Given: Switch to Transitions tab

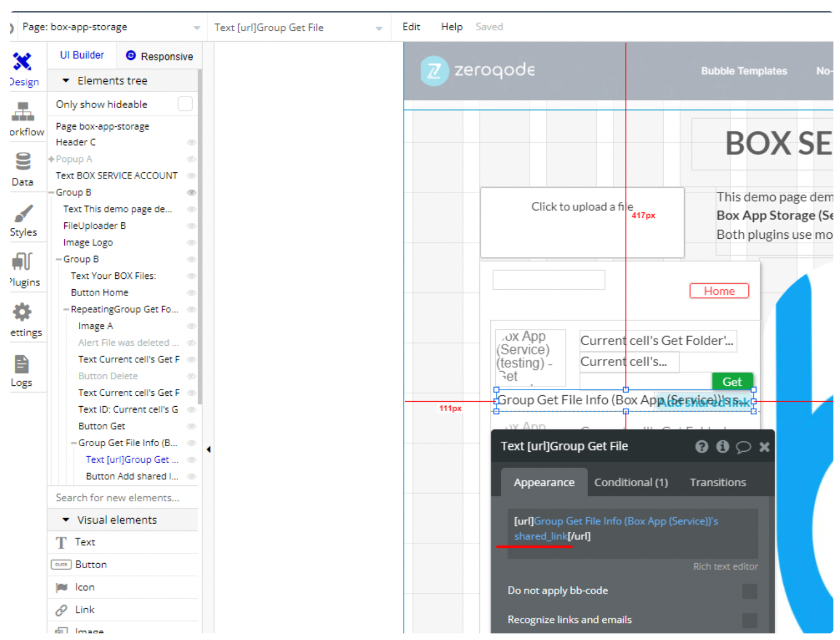Looking at the screenshot, I should 718,482.
